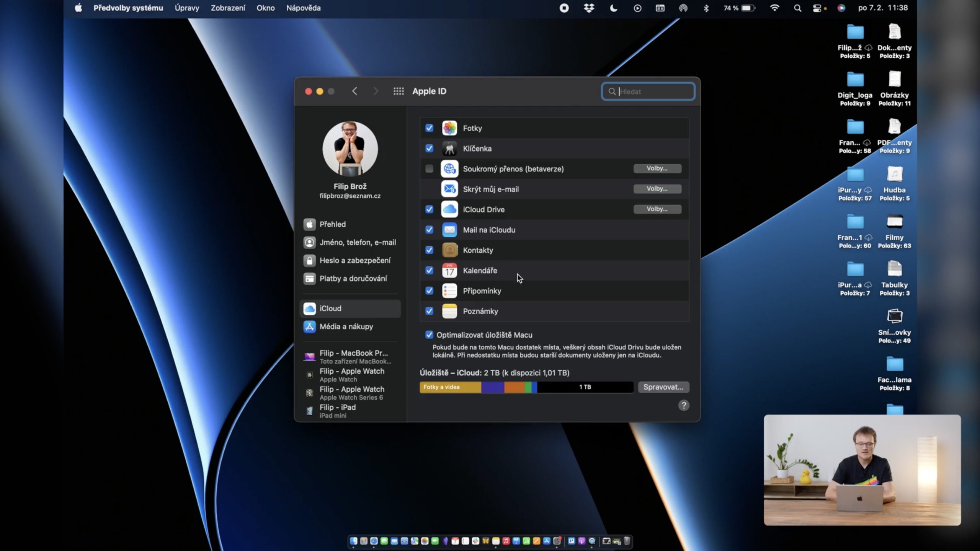Uncheck the Fotky checkbox
The height and width of the screenshot is (551, 980).
pos(429,128)
